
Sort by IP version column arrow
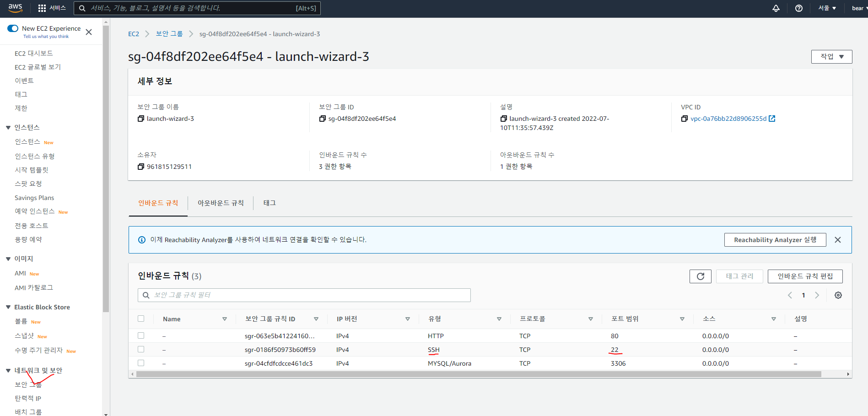click(x=408, y=319)
